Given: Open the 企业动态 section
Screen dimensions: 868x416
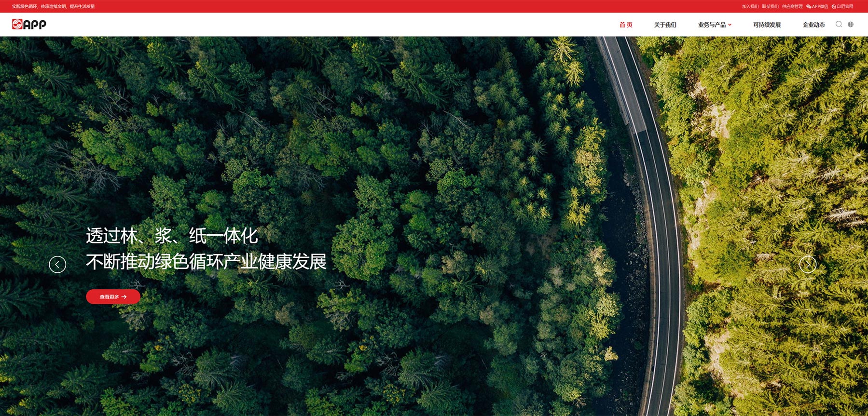Looking at the screenshot, I should tap(813, 25).
